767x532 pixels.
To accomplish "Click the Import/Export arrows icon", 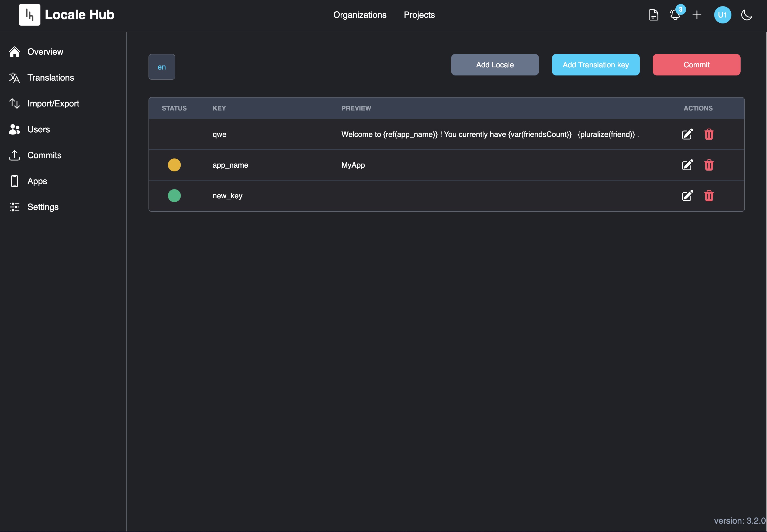I will (x=14, y=103).
